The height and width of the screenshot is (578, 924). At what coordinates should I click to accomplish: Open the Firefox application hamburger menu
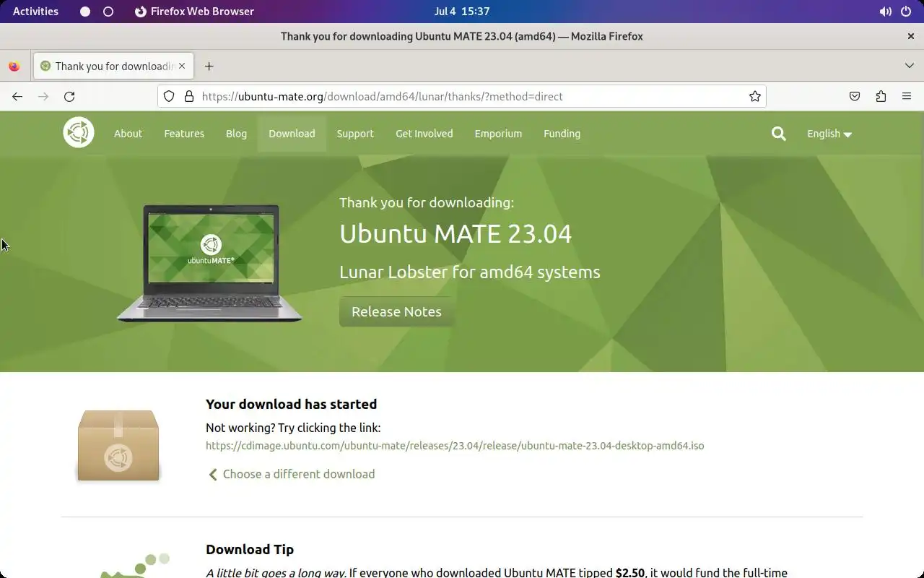tap(907, 96)
